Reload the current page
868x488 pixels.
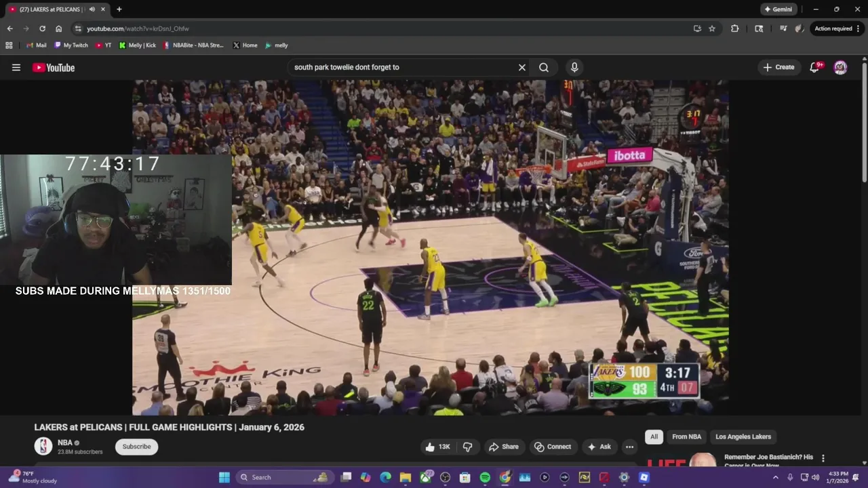click(42, 28)
